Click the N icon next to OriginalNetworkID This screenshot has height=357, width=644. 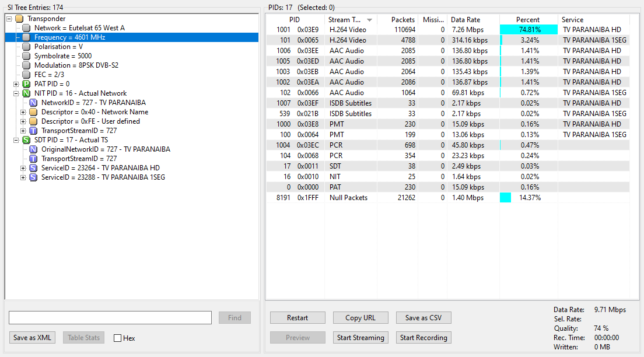pos(33,149)
